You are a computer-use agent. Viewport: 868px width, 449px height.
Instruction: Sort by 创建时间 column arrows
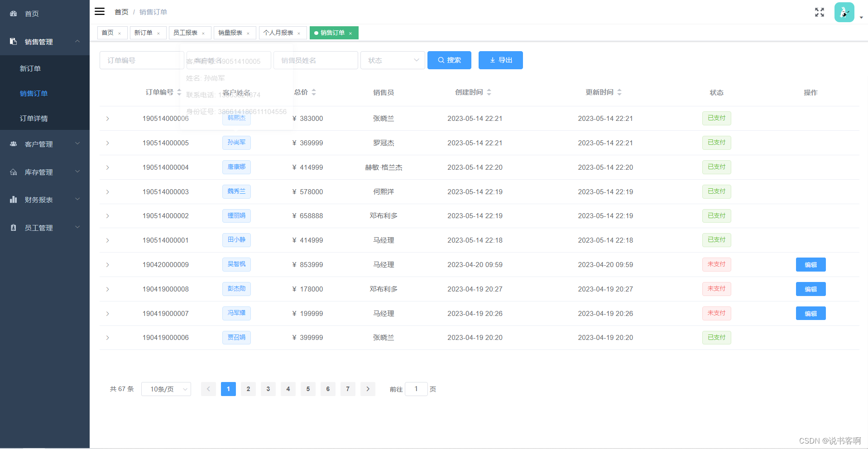click(x=489, y=92)
